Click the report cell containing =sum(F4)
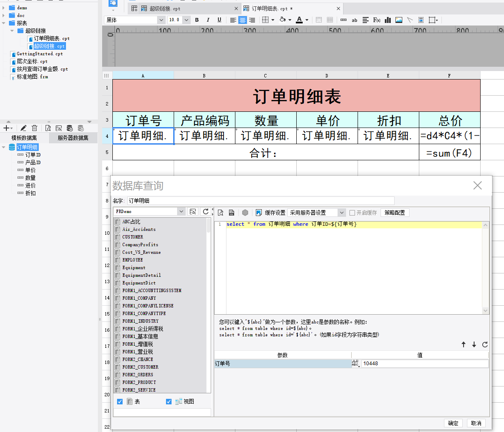Image resolution: width=504 pixels, height=432 pixels. [450, 152]
